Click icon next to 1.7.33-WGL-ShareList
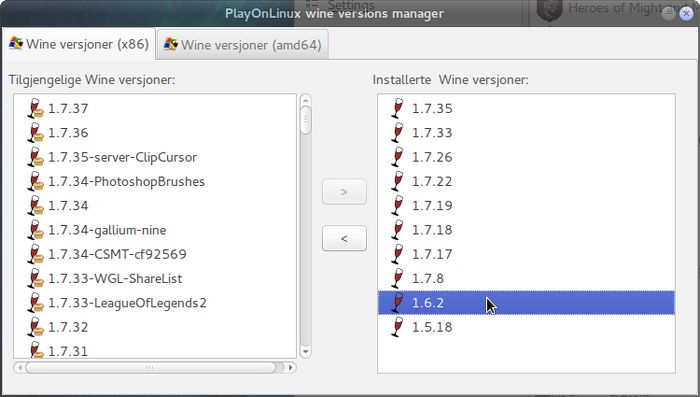Image resolution: width=700 pixels, height=397 pixels. coord(36,278)
